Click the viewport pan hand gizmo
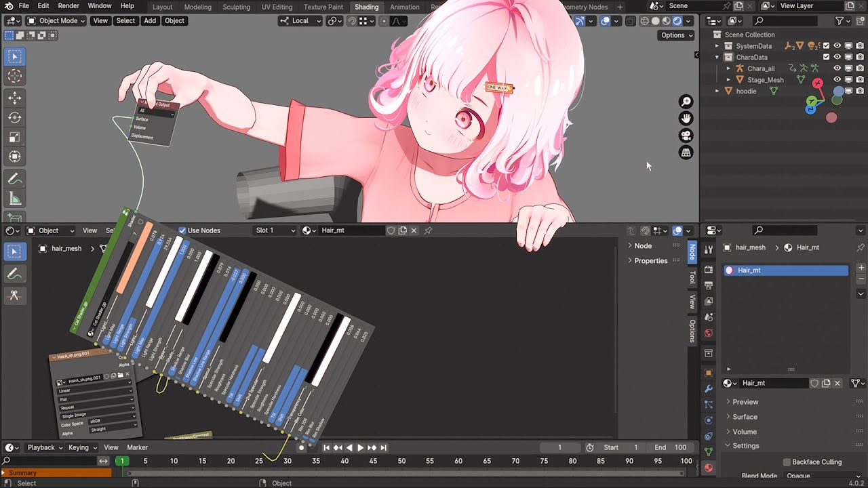 (686, 119)
